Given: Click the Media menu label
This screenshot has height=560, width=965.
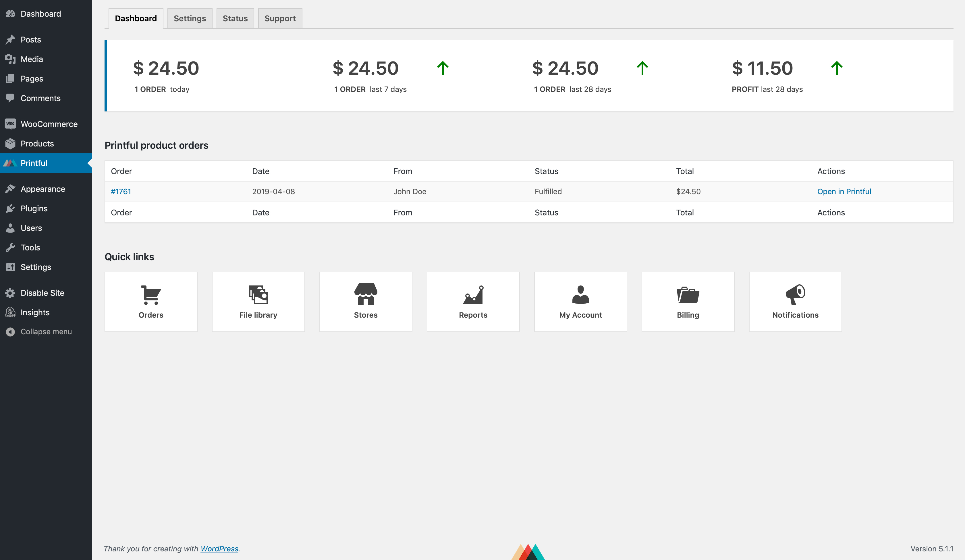Looking at the screenshot, I should [32, 59].
